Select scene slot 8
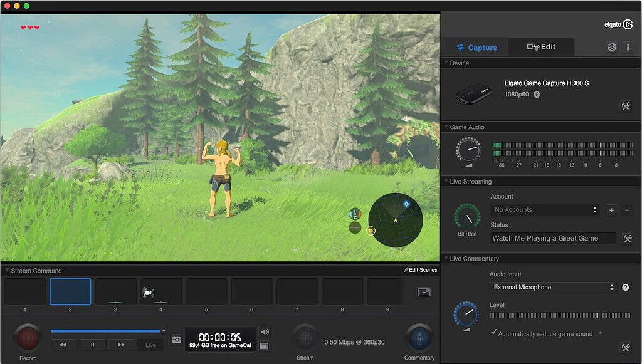The width and height of the screenshot is (642, 364). click(x=342, y=291)
